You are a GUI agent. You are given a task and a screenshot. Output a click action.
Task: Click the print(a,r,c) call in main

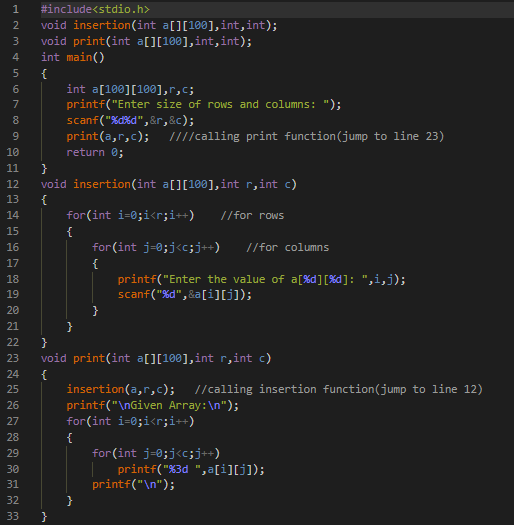pyautogui.click(x=108, y=137)
